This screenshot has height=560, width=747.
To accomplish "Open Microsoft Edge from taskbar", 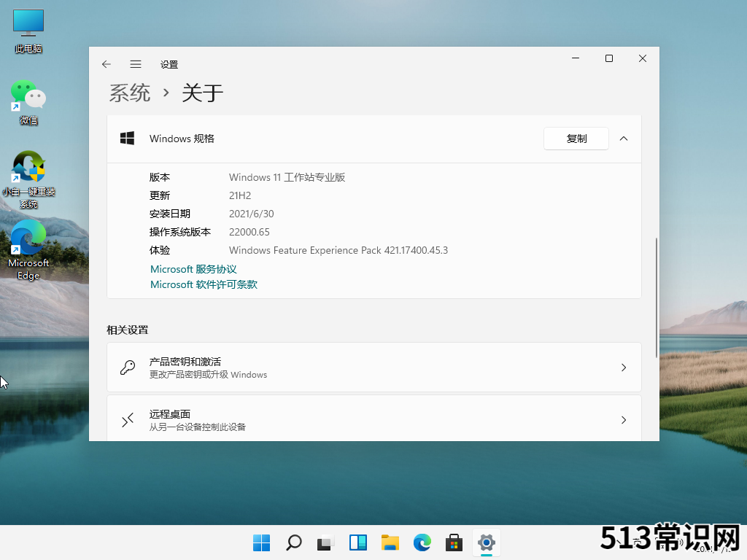I will tap(422, 542).
